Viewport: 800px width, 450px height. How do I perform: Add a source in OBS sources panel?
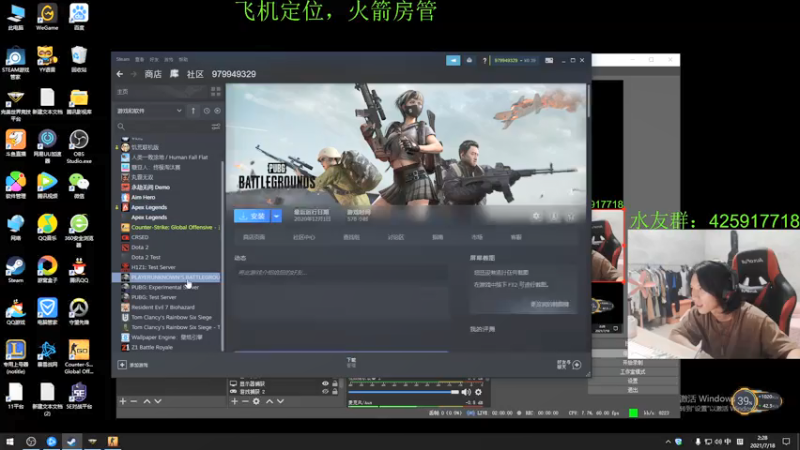234,402
